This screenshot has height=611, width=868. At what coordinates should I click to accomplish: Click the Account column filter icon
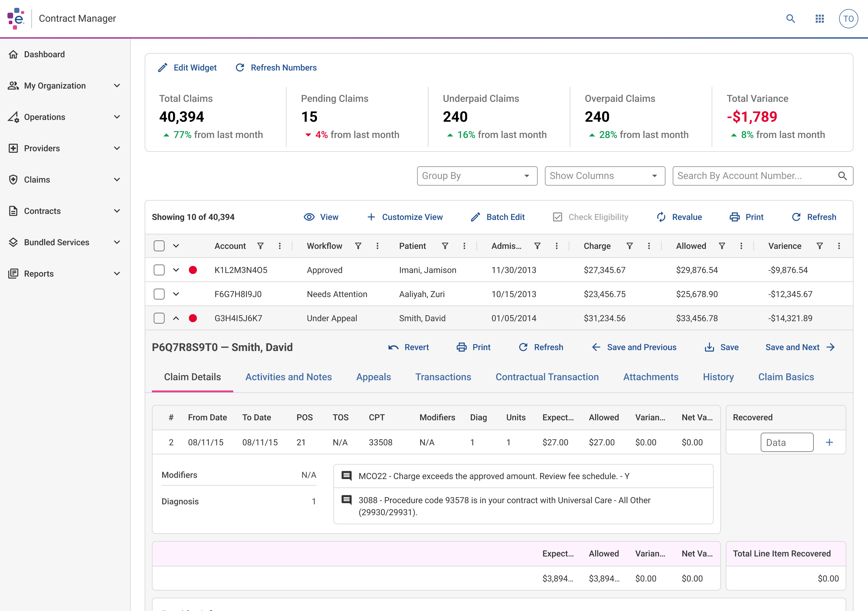click(260, 246)
